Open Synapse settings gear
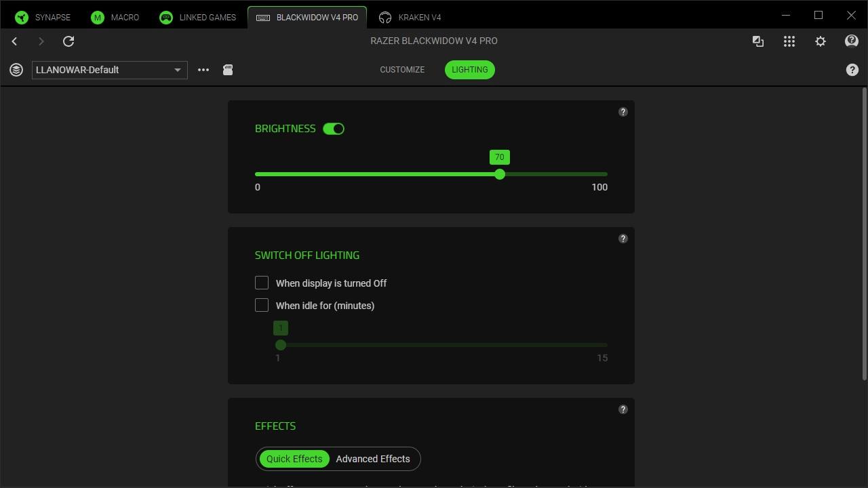Image resolution: width=868 pixels, height=488 pixels. click(x=821, y=41)
